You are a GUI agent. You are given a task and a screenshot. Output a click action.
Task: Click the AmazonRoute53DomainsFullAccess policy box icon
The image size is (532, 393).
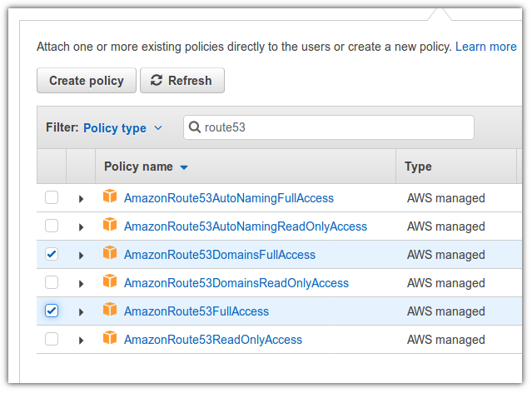(x=110, y=252)
